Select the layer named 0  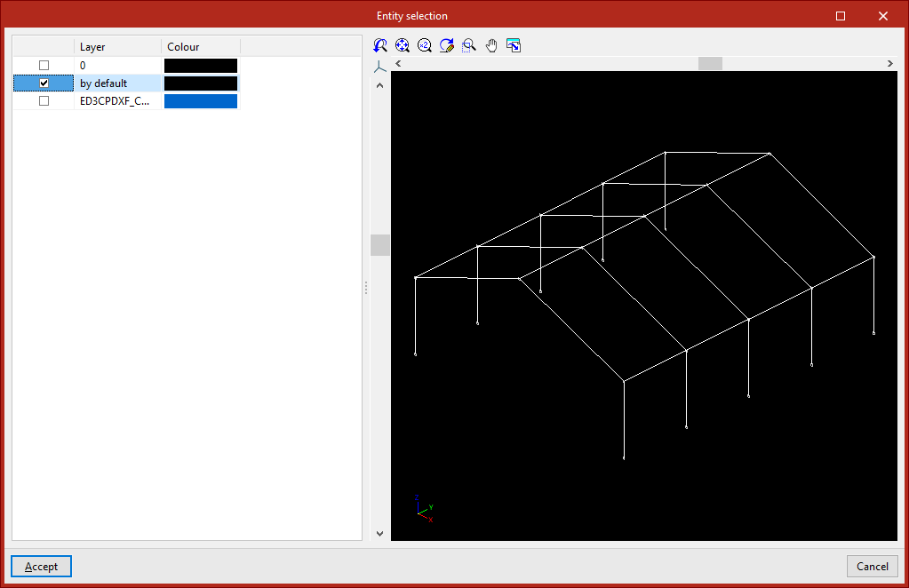(x=83, y=66)
